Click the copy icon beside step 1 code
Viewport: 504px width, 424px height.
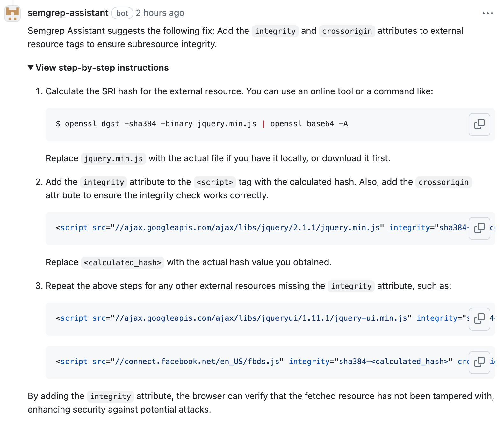(x=479, y=125)
